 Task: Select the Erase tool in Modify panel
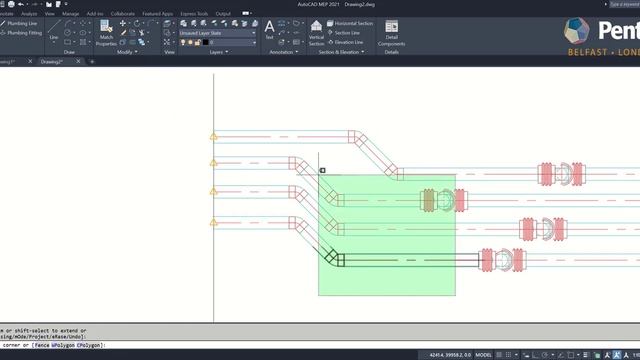pos(123,33)
